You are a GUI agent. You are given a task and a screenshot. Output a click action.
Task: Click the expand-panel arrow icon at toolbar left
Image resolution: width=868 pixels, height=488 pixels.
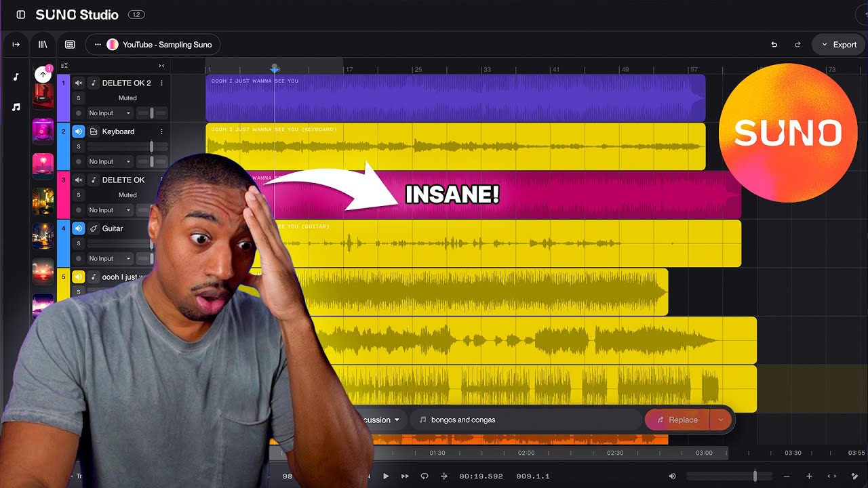16,45
